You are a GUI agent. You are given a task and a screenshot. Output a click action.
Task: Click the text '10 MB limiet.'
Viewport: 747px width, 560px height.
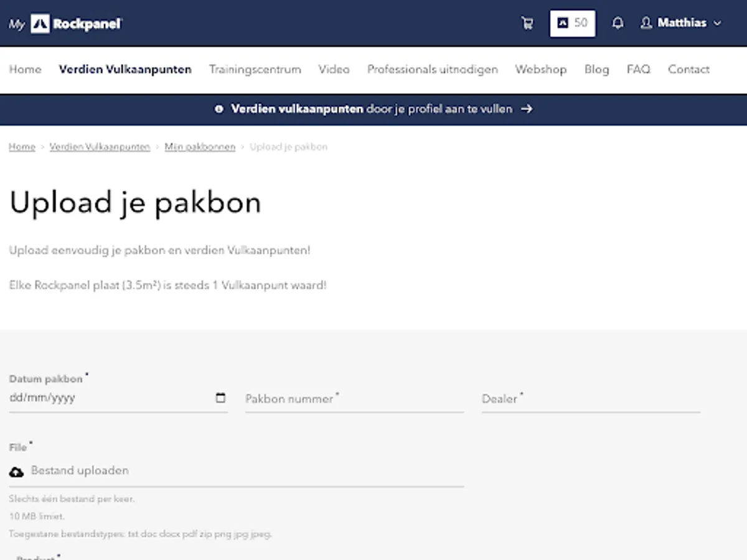tap(37, 516)
